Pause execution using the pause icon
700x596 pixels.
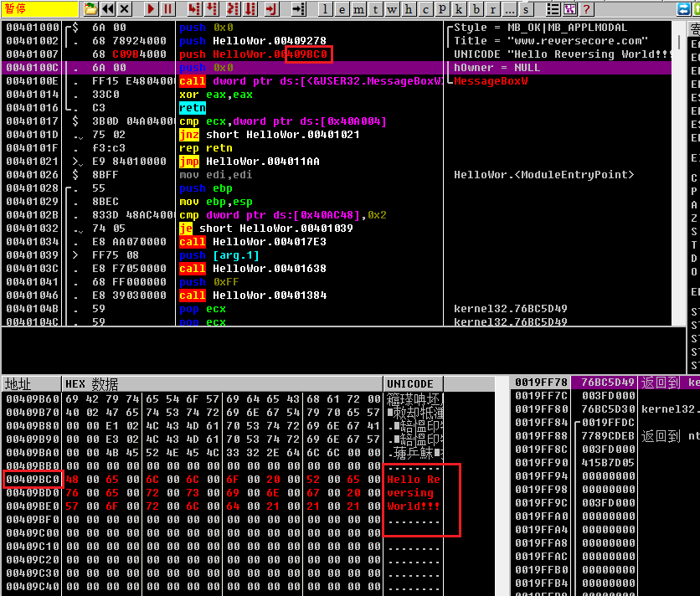click(168, 9)
